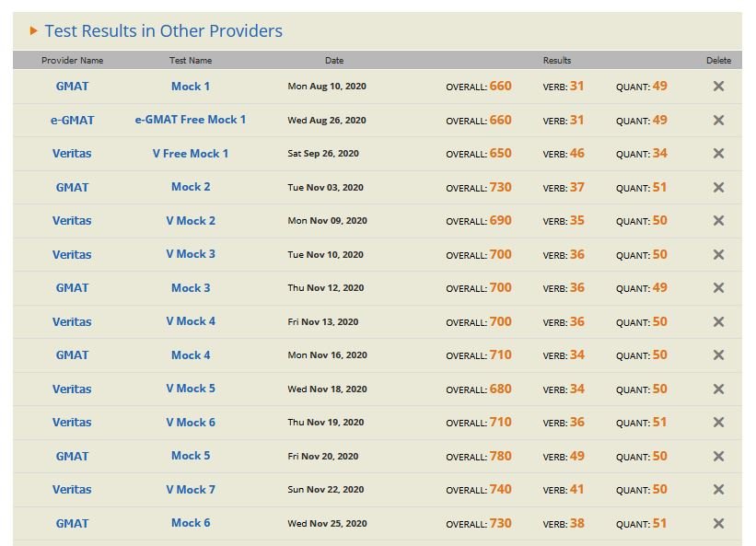This screenshot has width=756, height=546.
Task: Delete the GMAT Mock 6 result
Action: tap(718, 524)
